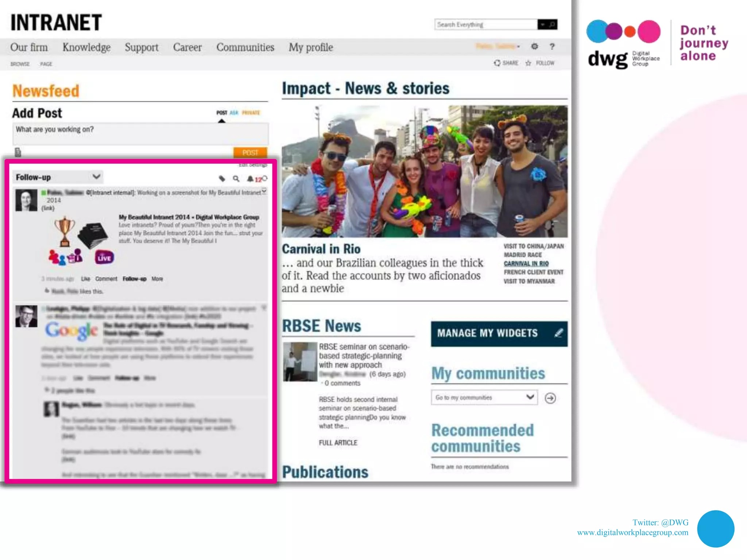Viewport: 747px width, 560px height.
Task: Open 'My Beautiful Intranet 2014' post title
Action: pyautogui.click(x=189, y=217)
